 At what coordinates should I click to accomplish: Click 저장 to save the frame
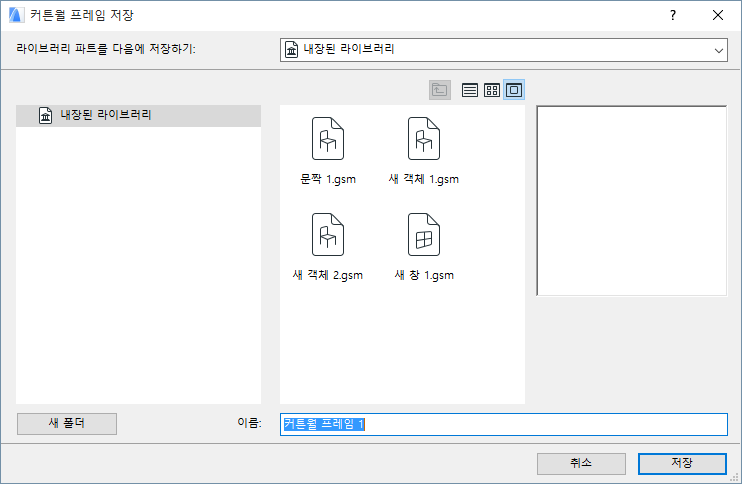pyautogui.click(x=682, y=463)
